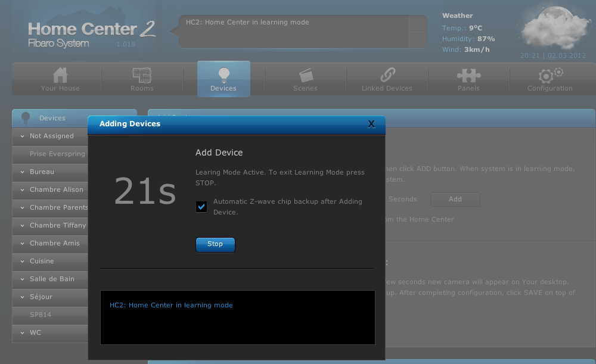The image size is (596, 364).
Task: Click the date and time 20:21 | 02.03.2012
Action: 553,55
